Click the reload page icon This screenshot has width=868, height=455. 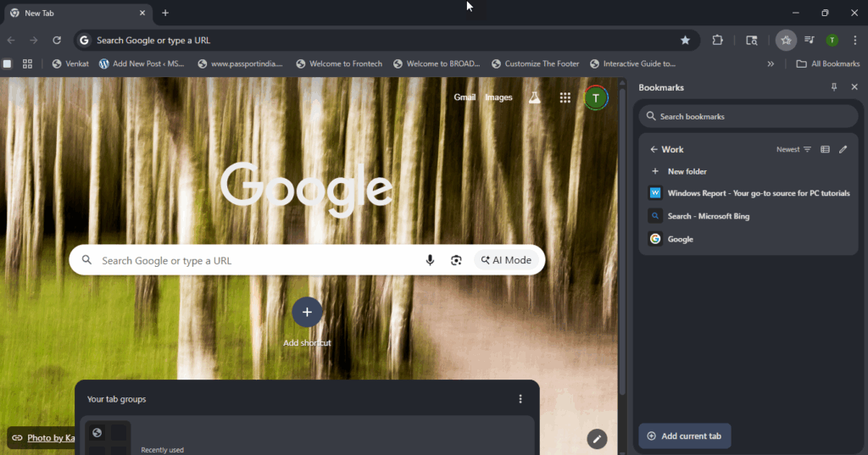click(57, 41)
